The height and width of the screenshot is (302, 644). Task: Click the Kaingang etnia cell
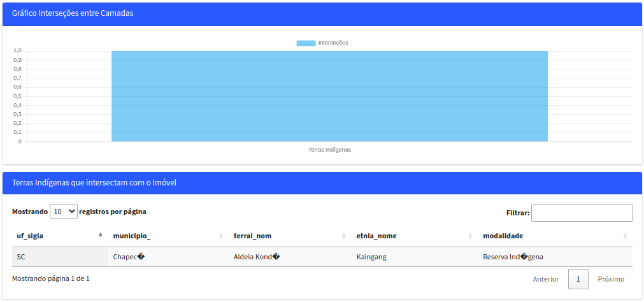[x=371, y=257]
